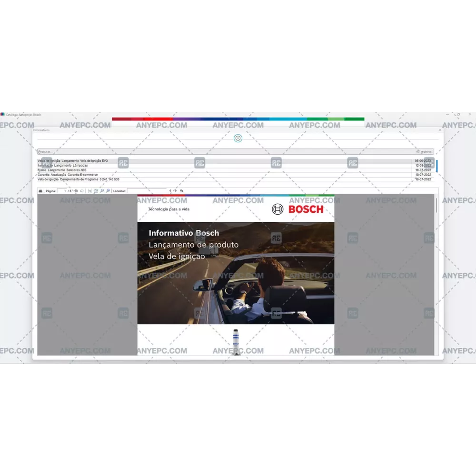Click the fit page width icon
This screenshot has height=476, width=476.
89,191
